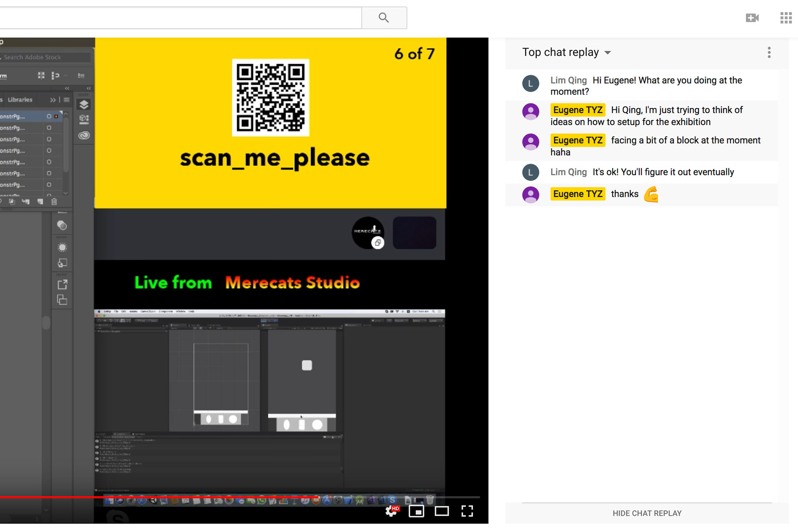Click the cube-shaped panel icon below the Layers icon

84,119
